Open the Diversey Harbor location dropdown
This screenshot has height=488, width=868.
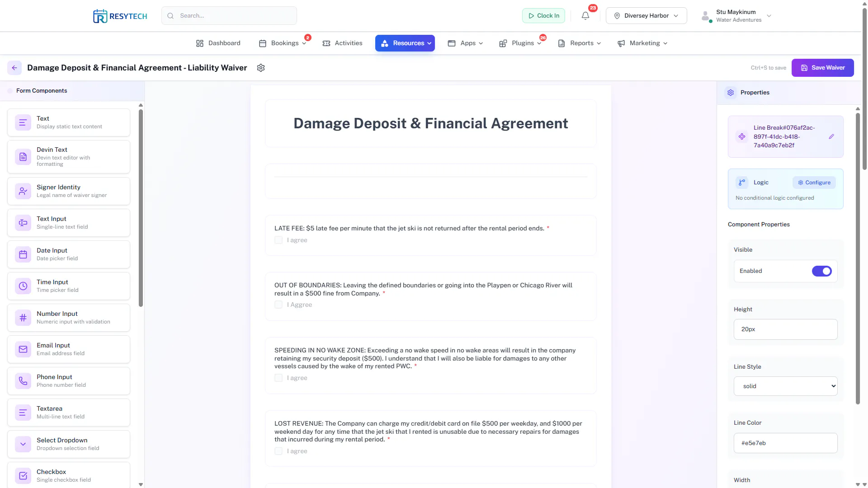click(x=646, y=16)
